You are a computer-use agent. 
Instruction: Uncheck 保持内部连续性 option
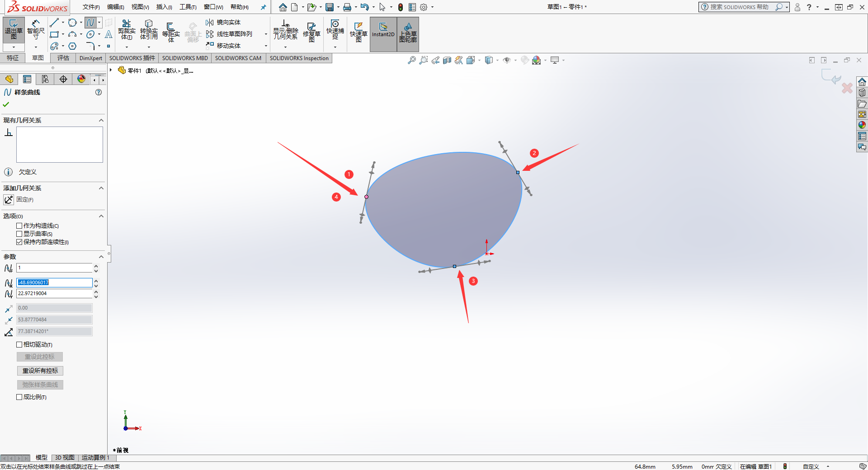(19, 242)
